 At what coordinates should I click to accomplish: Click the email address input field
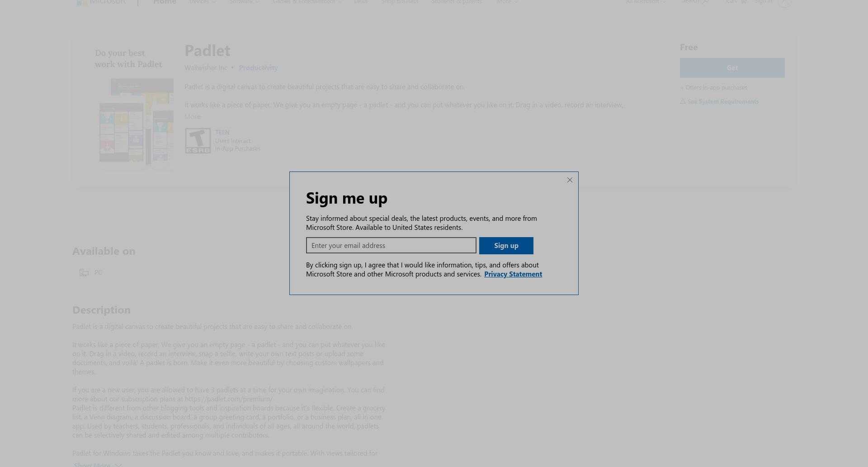[391, 245]
